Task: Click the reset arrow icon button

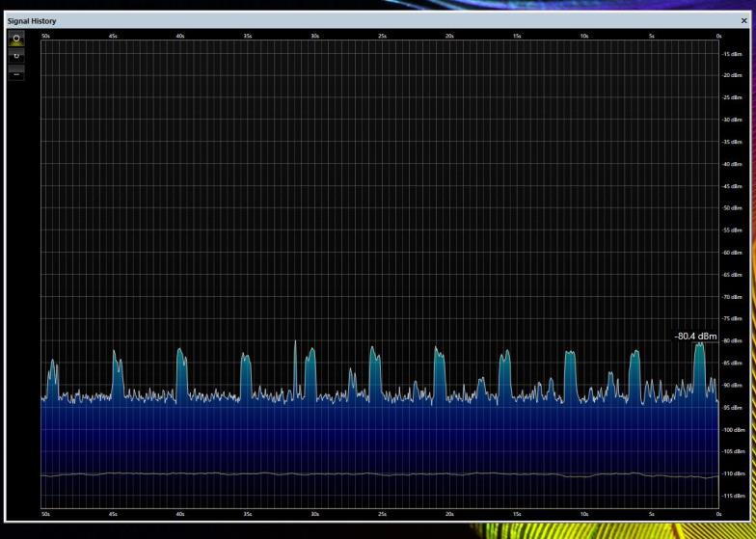Action: pos(16,56)
